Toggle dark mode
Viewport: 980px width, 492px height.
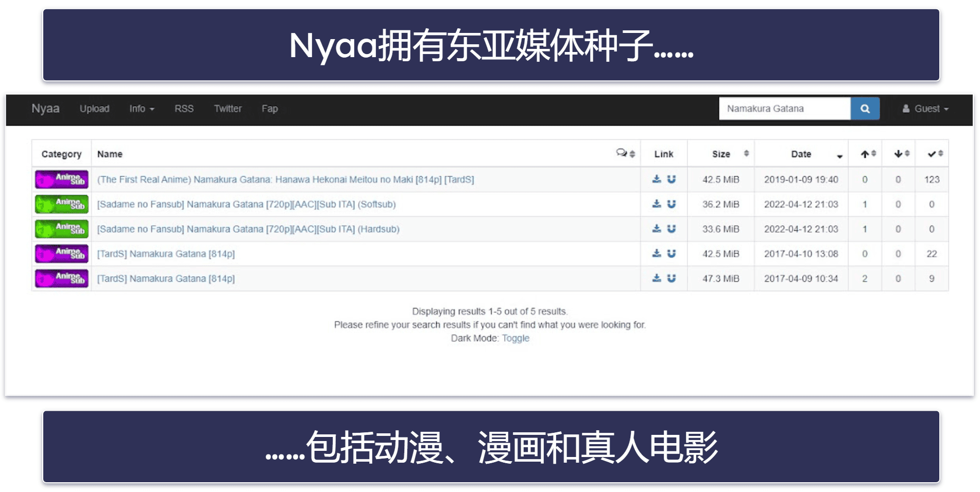pyautogui.click(x=515, y=338)
